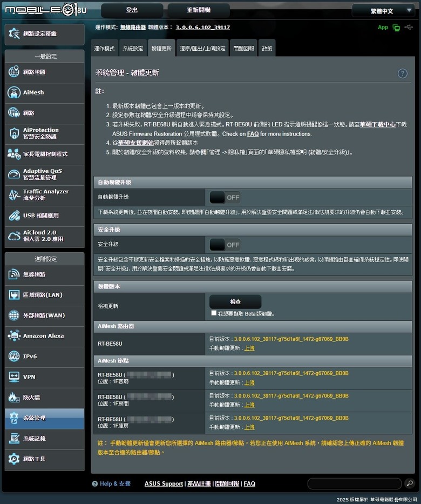
Task: Open the FAQ link in note 3
Action: 253,134
